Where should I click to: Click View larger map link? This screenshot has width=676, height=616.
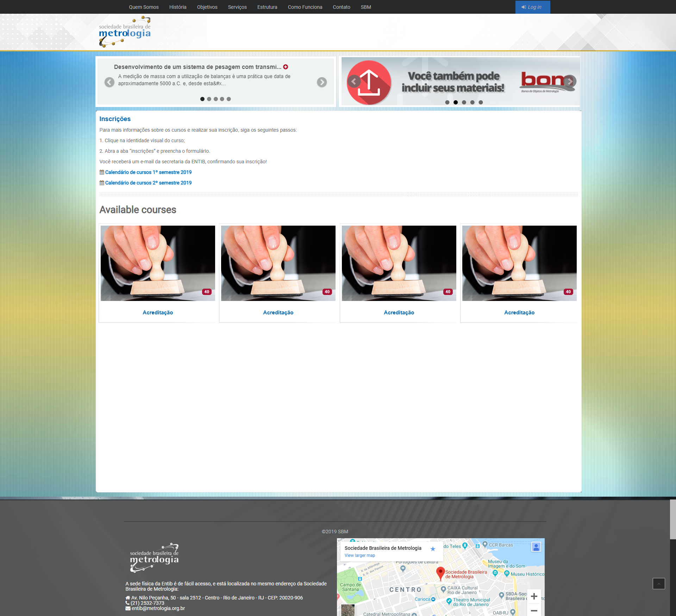tap(360, 555)
